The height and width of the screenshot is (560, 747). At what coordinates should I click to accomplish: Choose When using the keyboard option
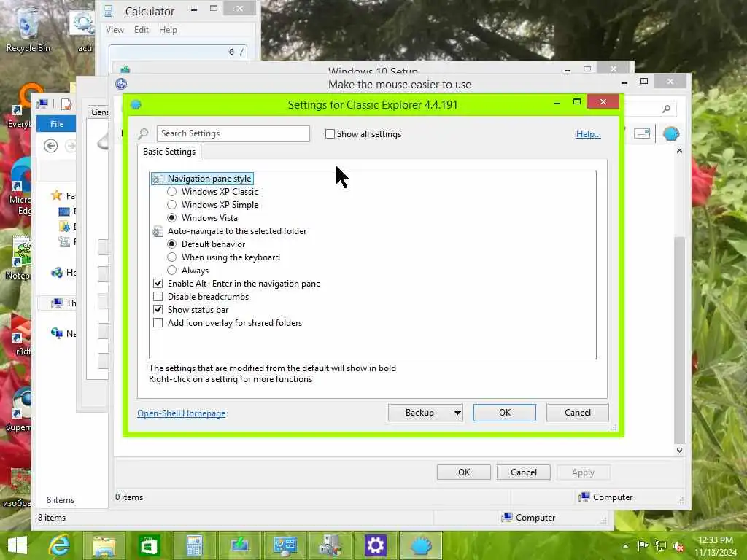coord(172,257)
